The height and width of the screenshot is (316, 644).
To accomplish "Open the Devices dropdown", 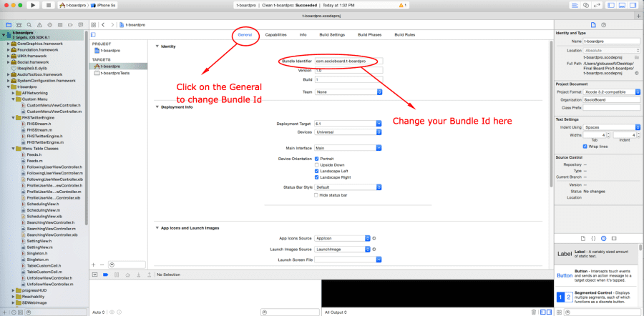I will point(348,132).
